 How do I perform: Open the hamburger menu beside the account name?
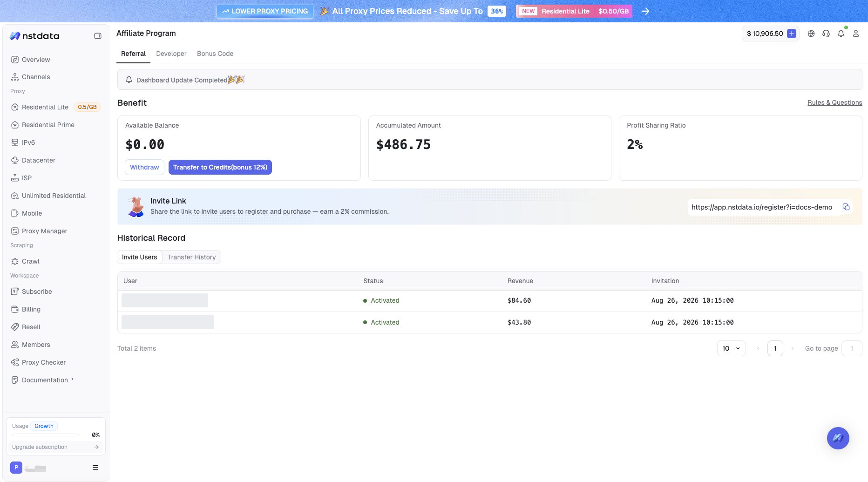95,468
